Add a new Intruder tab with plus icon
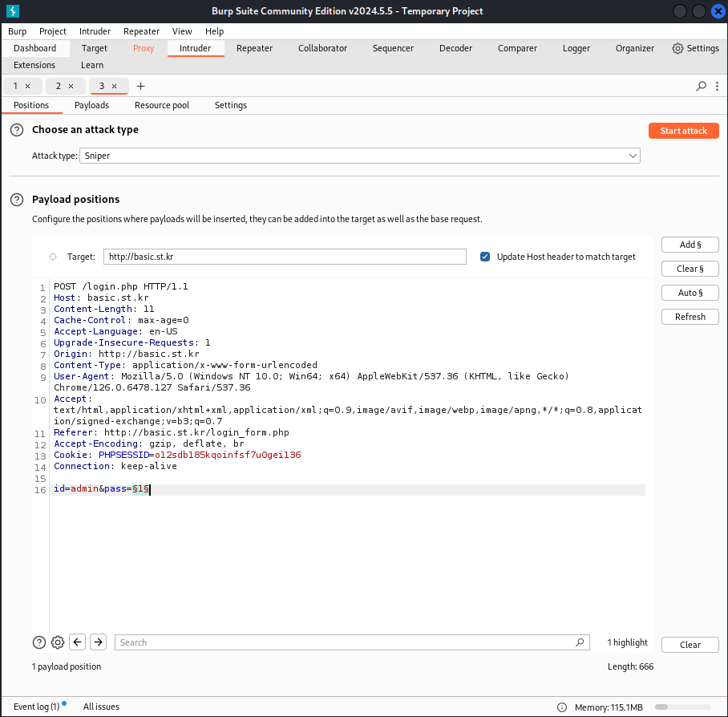This screenshot has width=728, height=717. 140,87
